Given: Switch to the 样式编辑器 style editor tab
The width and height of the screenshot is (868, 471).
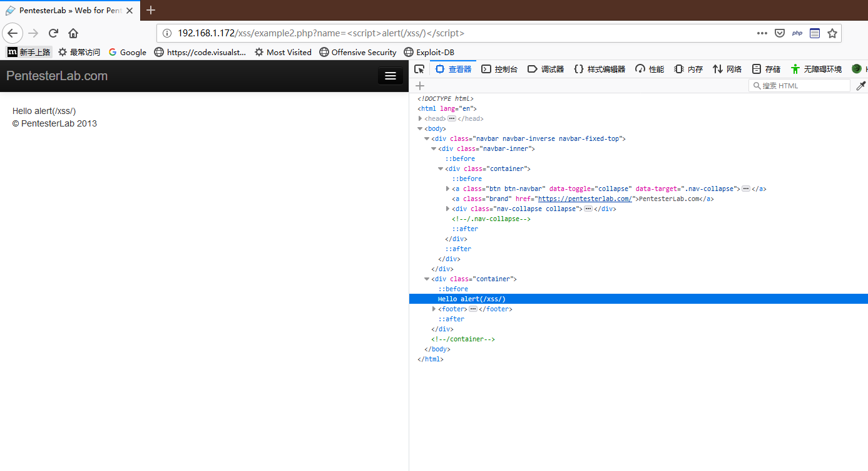Looking at the screenshot, I should point(600,69).
